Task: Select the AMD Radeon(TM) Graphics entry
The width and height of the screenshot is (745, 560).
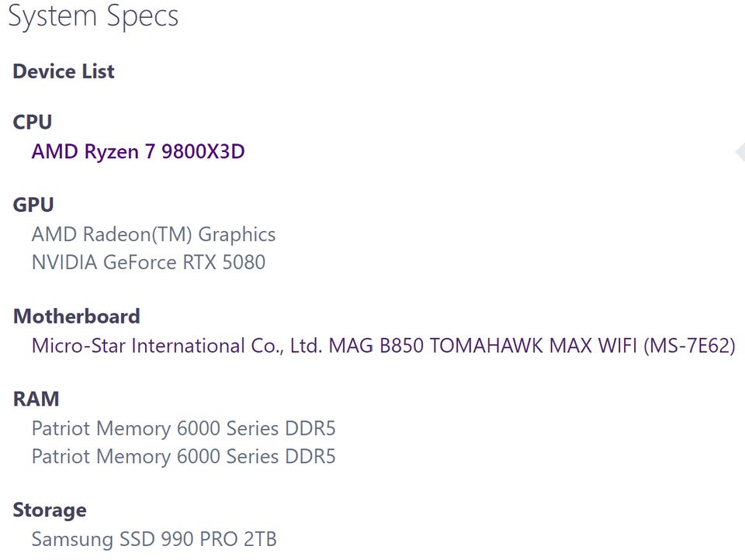Action: coord(153,234)
